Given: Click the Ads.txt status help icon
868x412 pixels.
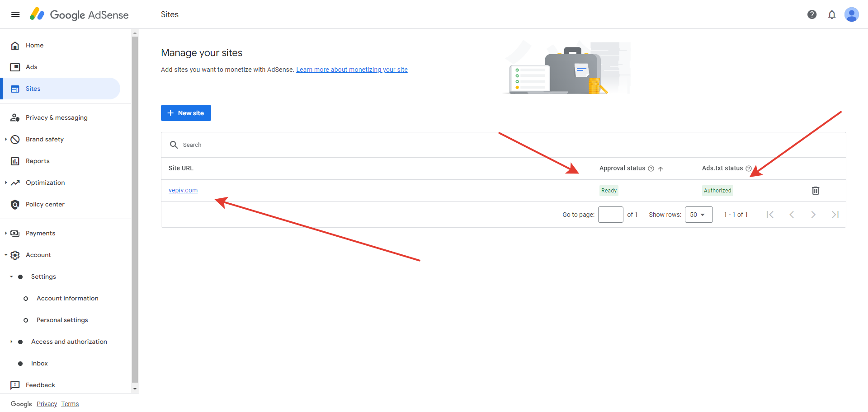Looking at the screenshot, I should click(x=749, y=169).
